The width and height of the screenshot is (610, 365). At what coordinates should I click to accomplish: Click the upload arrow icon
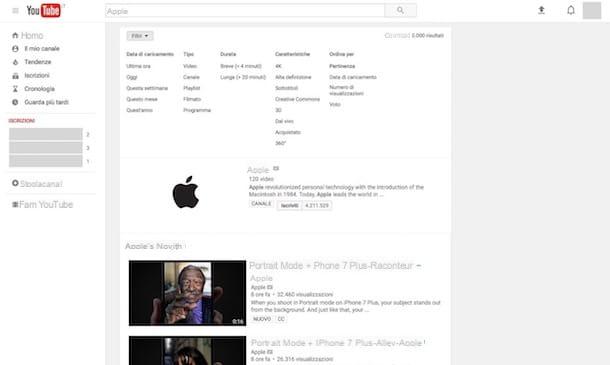541,11
